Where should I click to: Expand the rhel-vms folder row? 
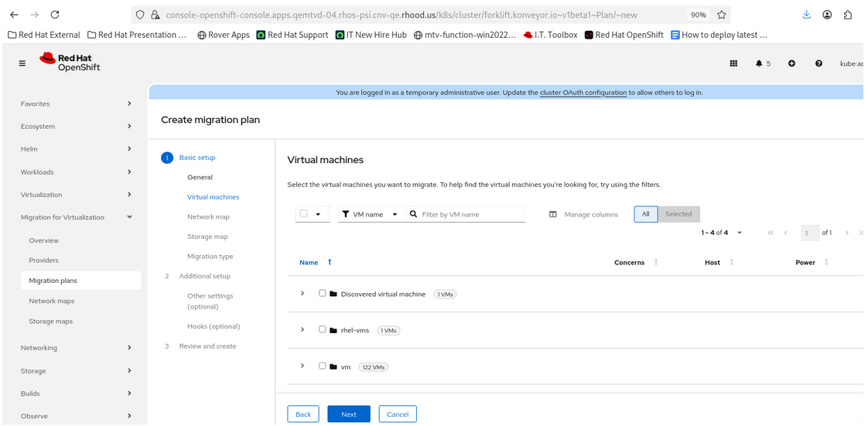tap(302, 329)
